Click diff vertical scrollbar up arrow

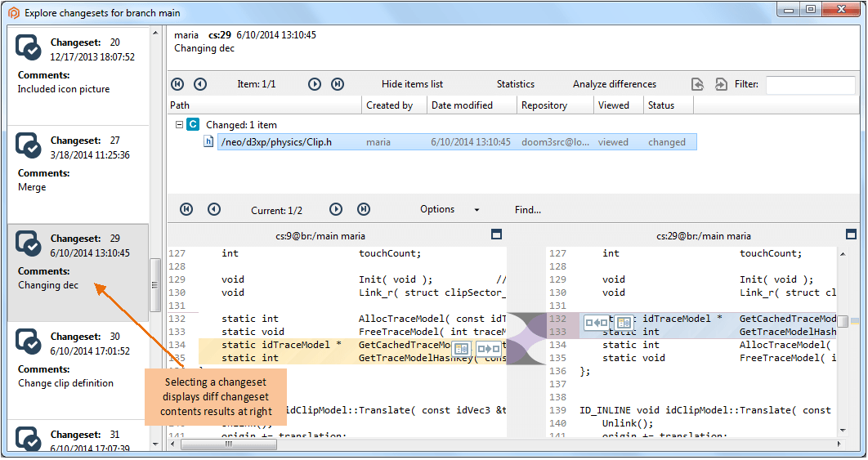tap(843, 254)
